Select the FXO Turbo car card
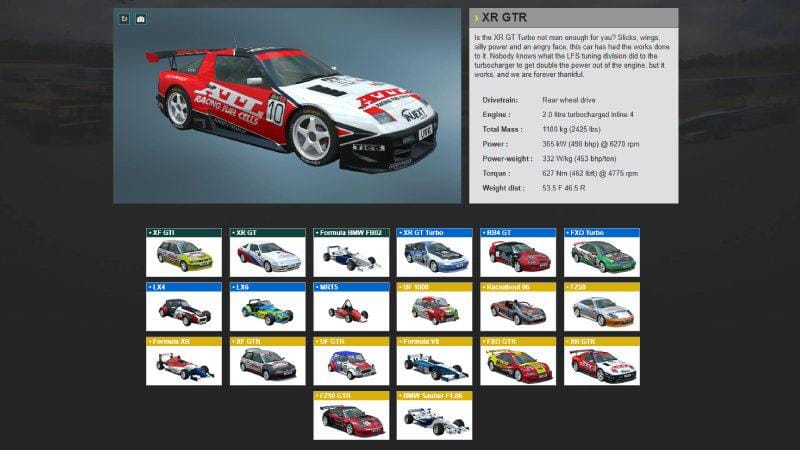The image size is (800, 450). click(x=602, y=253)
